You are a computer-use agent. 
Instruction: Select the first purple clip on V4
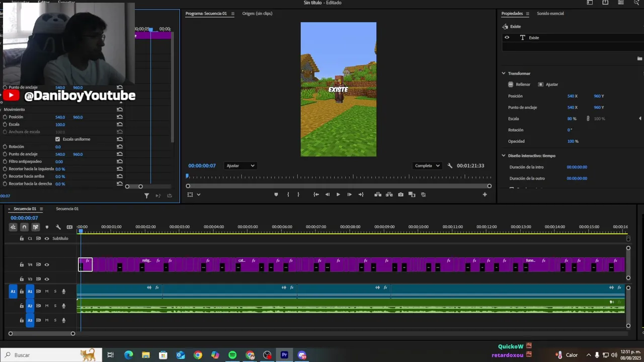(x=85, y=264)
